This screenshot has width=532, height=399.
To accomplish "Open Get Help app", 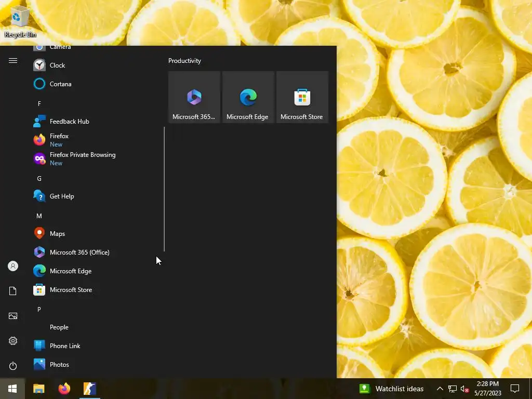I will (96, 196).
